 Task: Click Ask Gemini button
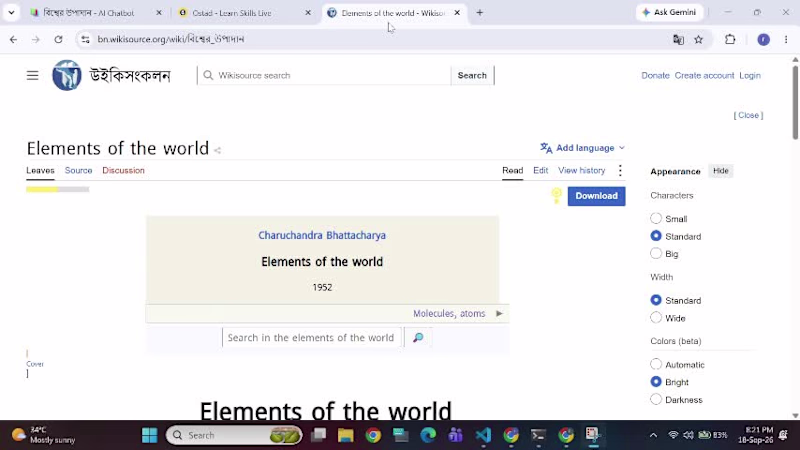pos(669,12)
